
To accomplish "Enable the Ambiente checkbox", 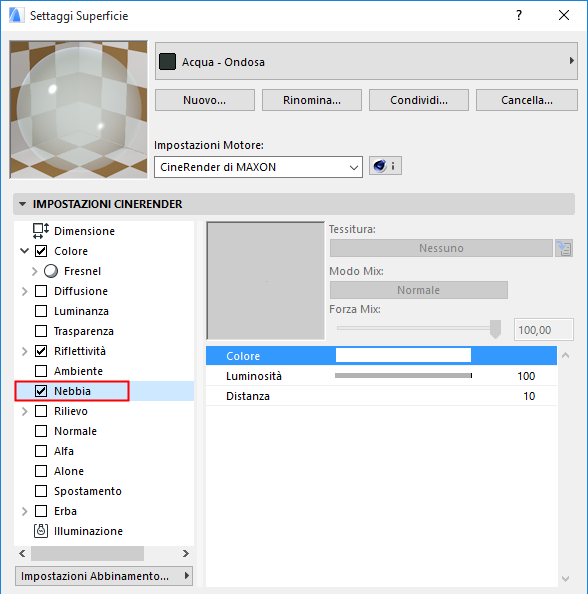I will (41, 371).
